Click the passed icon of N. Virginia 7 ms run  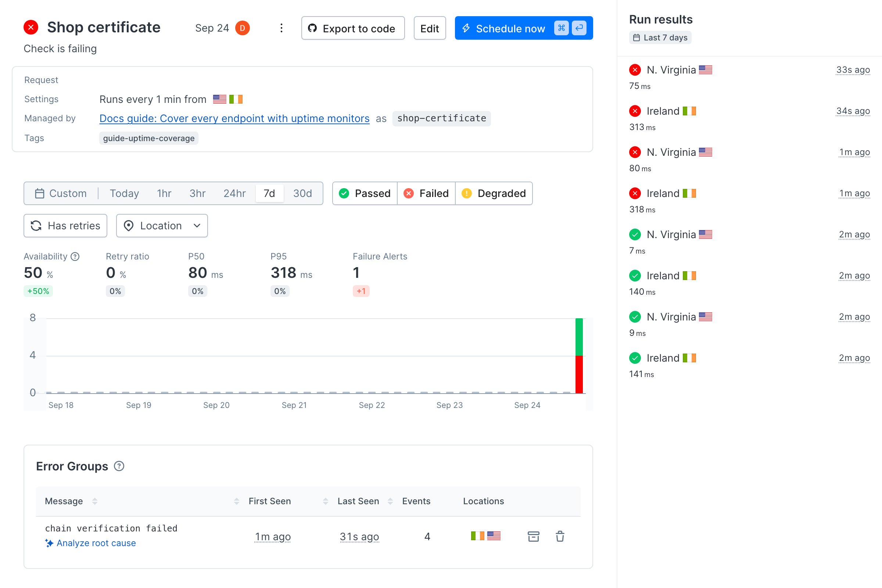click(x=635, y=235)
